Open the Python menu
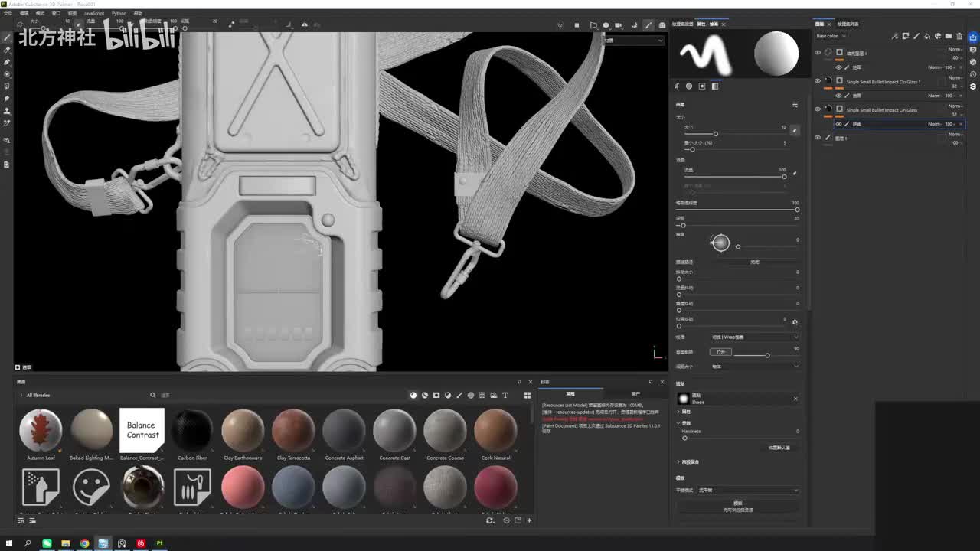Screen dimensions: 980x551 pyautogui.click(x=119, y=14)
